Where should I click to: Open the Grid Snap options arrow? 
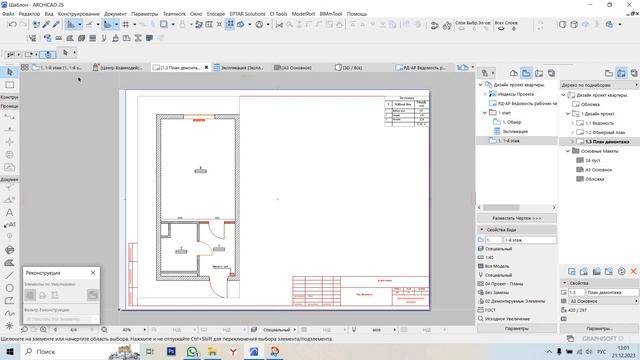point(134,25)
